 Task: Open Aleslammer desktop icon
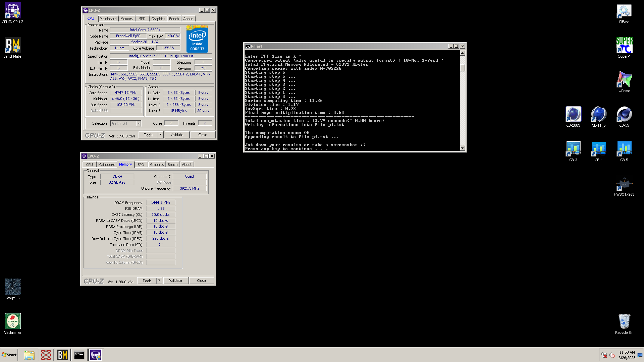tap(12, 324)
